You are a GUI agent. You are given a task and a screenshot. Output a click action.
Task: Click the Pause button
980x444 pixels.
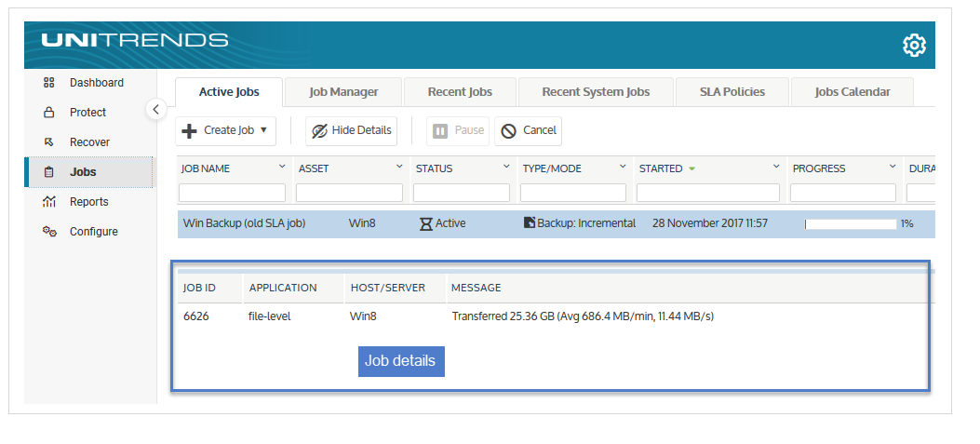click(x=458, y=130)
